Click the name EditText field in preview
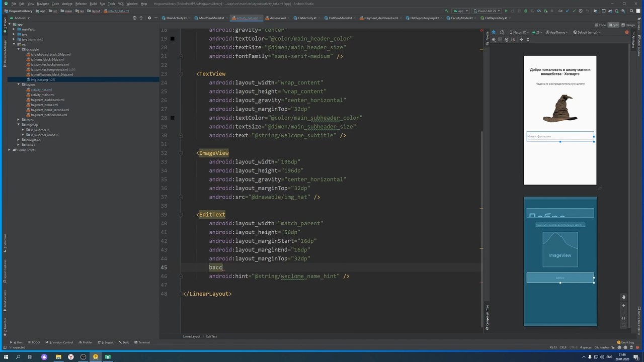The image size is (644, 362). (x=560, y=136)
